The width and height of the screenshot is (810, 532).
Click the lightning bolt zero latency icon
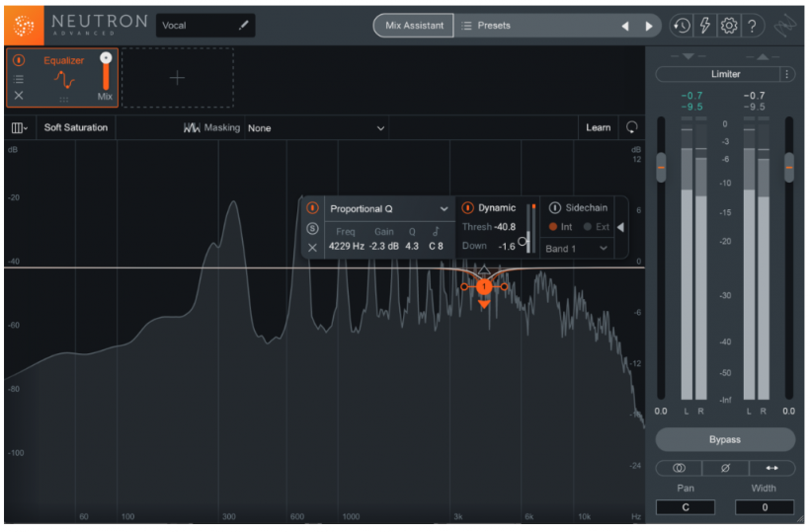coord(704,26)
